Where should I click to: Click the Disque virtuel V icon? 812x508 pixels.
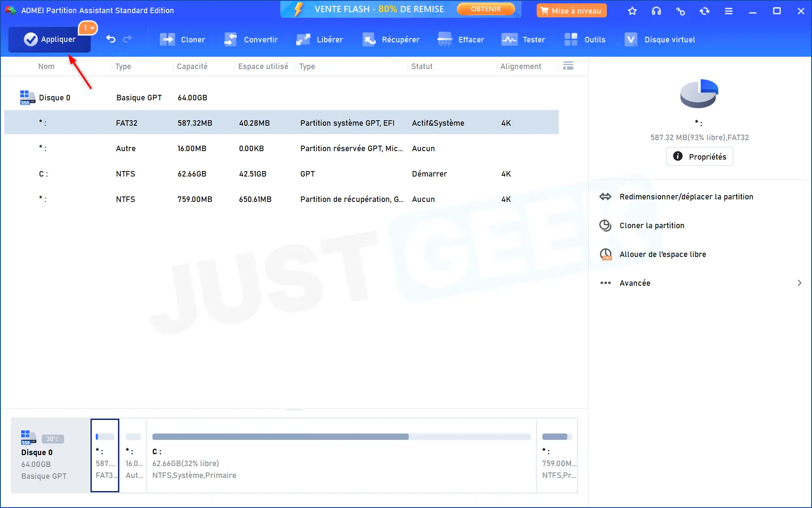pyautogui.click(x=631, y=40)
